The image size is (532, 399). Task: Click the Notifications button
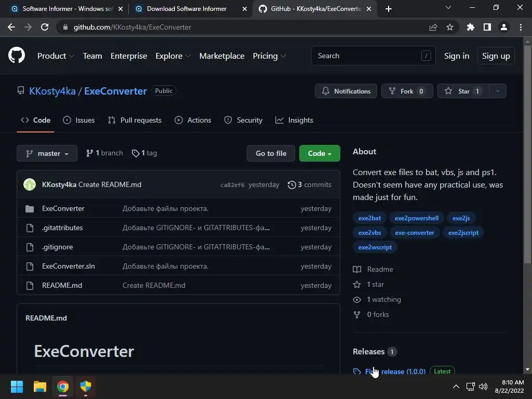(x=345, y=91)
